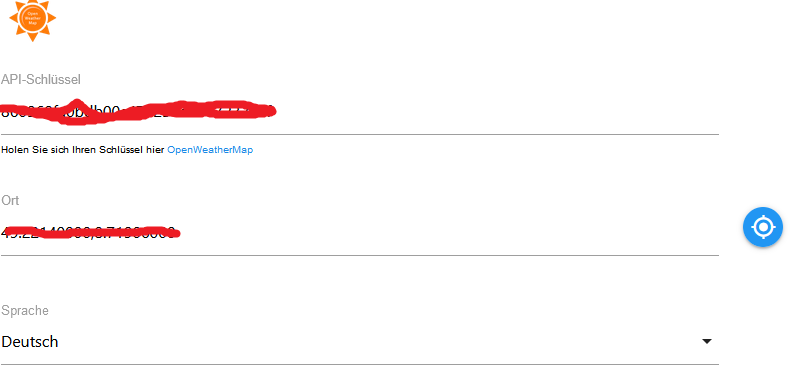Open the OpenWeatherMap hyperlink
Viewport: 792px width, 382px height.
pyautogui.click(x=210, y=150)
